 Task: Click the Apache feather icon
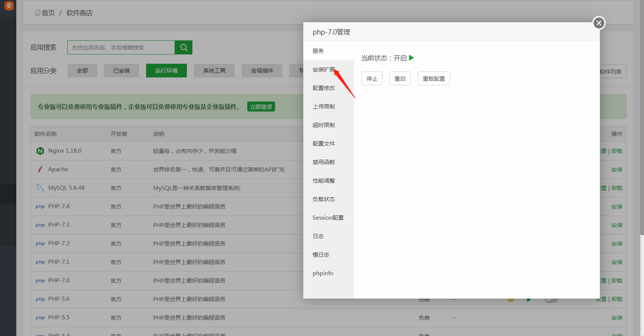coord(40,169)
